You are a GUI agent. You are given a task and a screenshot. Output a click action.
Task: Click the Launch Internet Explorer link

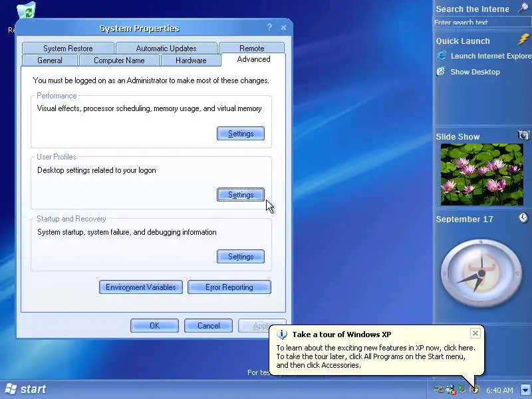point(491,56)
